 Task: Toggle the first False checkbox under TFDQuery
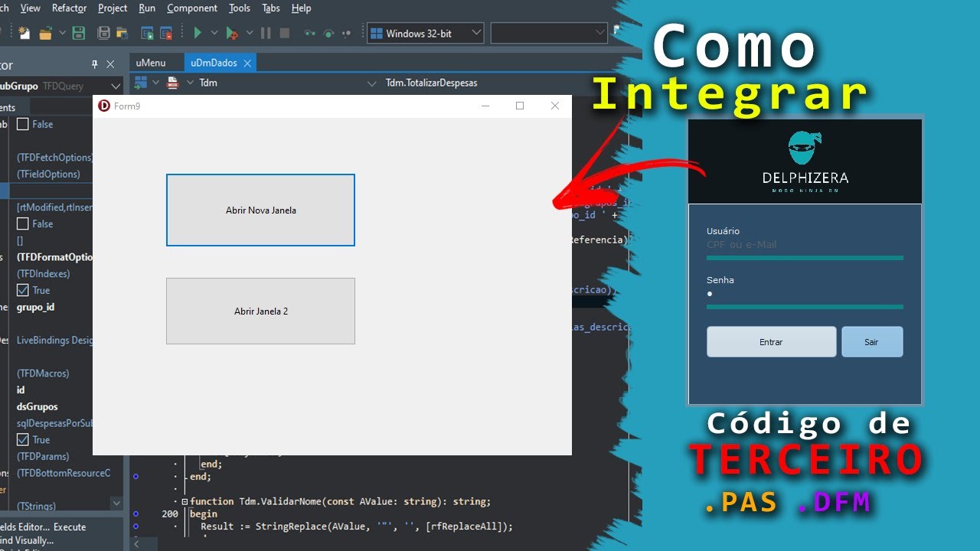23,124
